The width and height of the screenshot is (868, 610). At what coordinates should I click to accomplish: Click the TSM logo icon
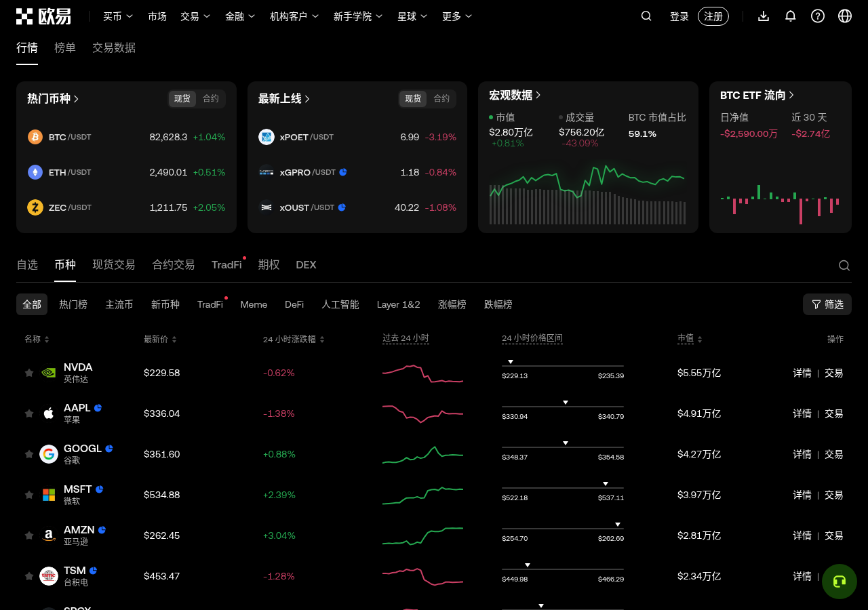point(49,576)
